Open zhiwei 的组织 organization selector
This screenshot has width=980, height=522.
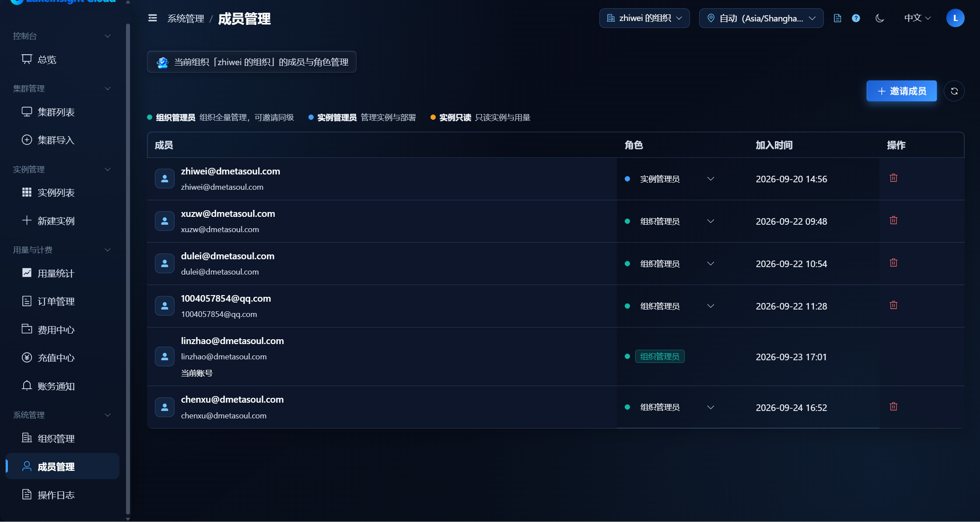644,18
